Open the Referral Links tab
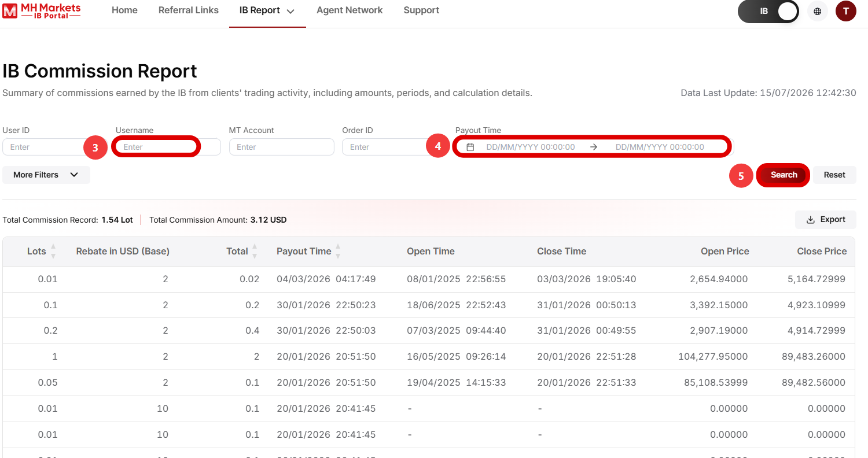The height and width of the screenshot is (458, 868). point(189,10)
